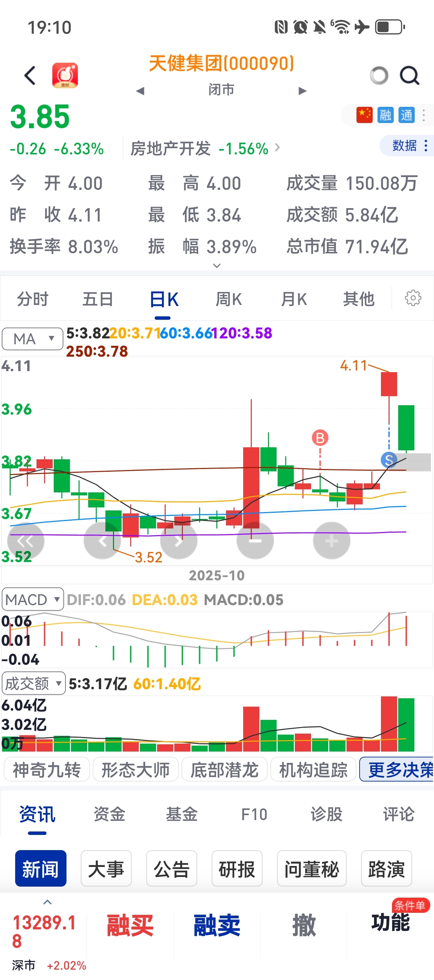Zoom out chart with minus button
Viewport: 434px width, 980px height.
[x=255, y=541]
